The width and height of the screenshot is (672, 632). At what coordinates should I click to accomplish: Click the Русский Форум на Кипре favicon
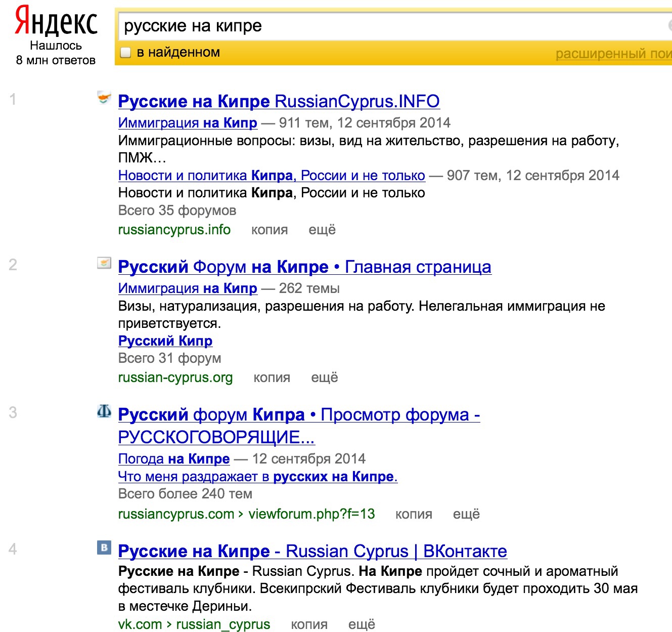click(104, 263)
